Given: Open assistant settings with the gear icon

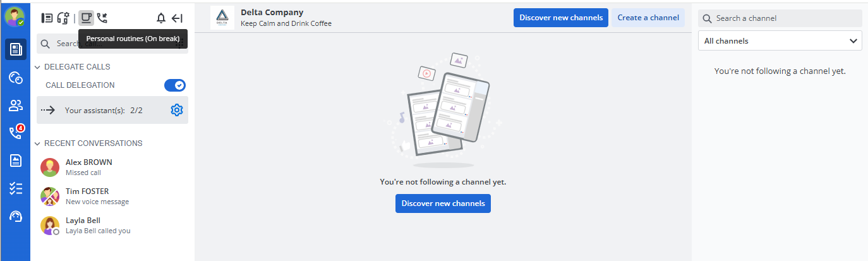Looking at the screenshot, I should [x=177, y=110].
